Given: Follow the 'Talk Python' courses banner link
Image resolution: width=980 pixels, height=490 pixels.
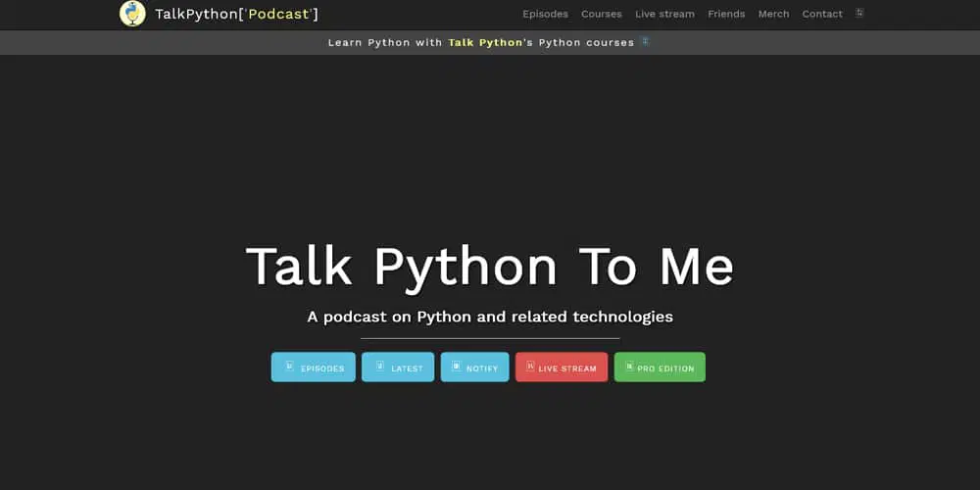Looking at the screenshot, I should 485,42.
